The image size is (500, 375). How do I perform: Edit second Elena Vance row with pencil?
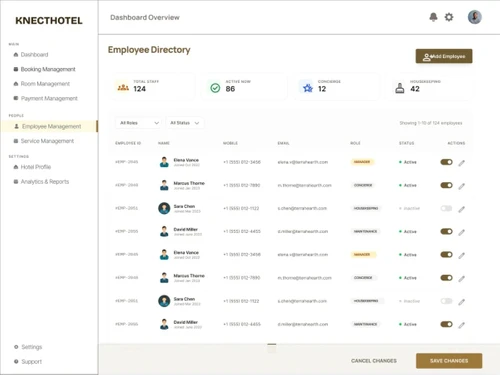pyautogui.click(x=461, y=255)
